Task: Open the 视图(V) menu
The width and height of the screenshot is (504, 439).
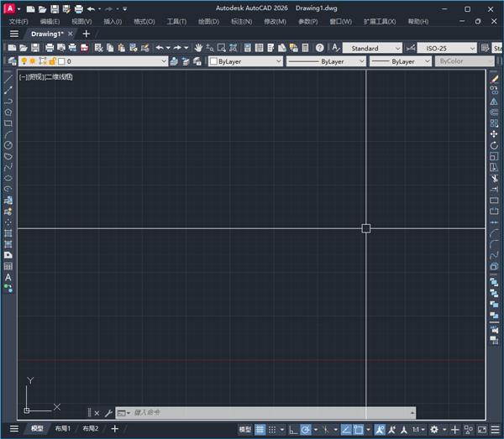Action: pos(81,22)
